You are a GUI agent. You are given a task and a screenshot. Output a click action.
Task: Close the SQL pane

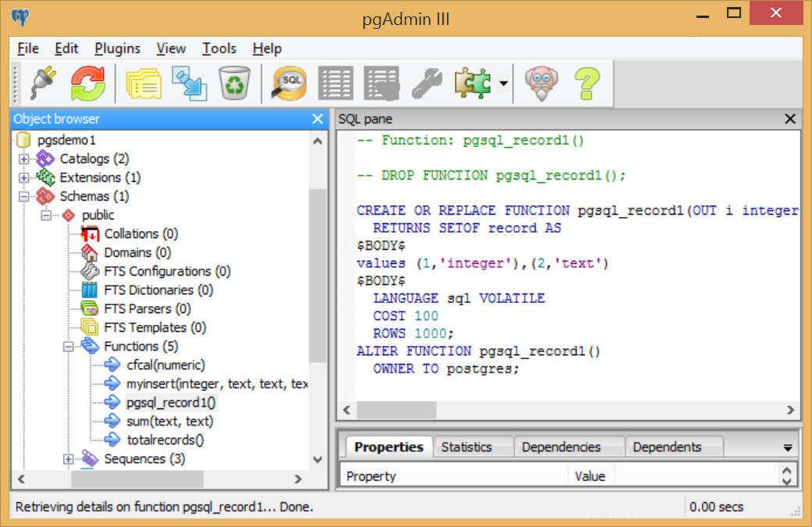coord(790,119)
